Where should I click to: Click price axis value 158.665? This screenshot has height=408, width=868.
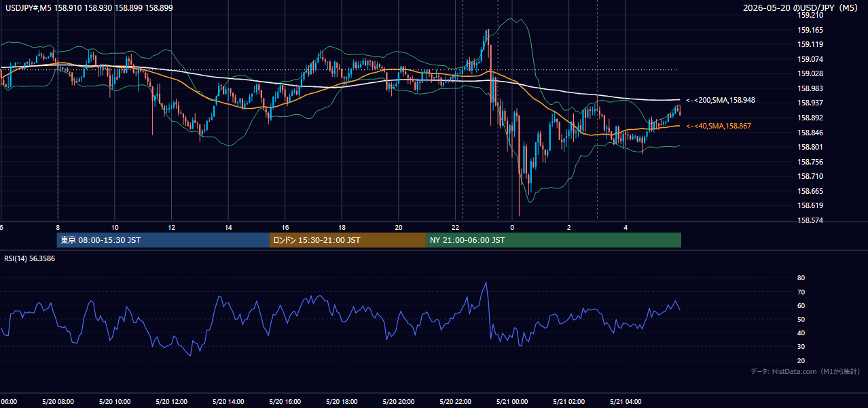(x=810, y=191)
